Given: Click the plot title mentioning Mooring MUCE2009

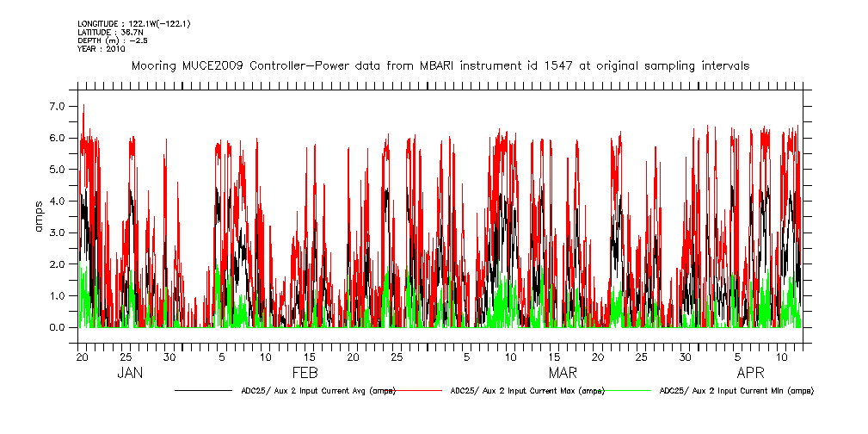Looking at the screenshot, I should [x=440, y=65].
